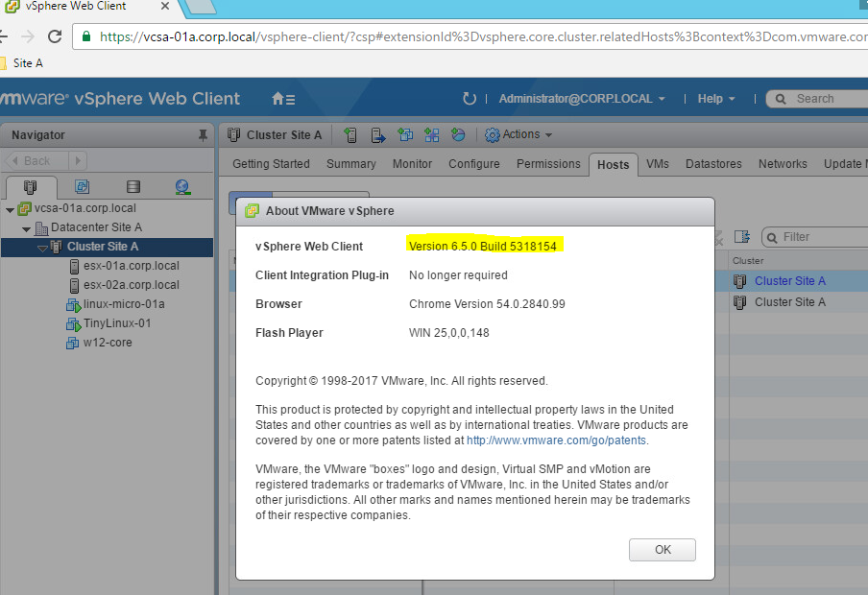
Task: Select host esx-02a.corp.local in the tree
Action: click(x=132, y=285)
